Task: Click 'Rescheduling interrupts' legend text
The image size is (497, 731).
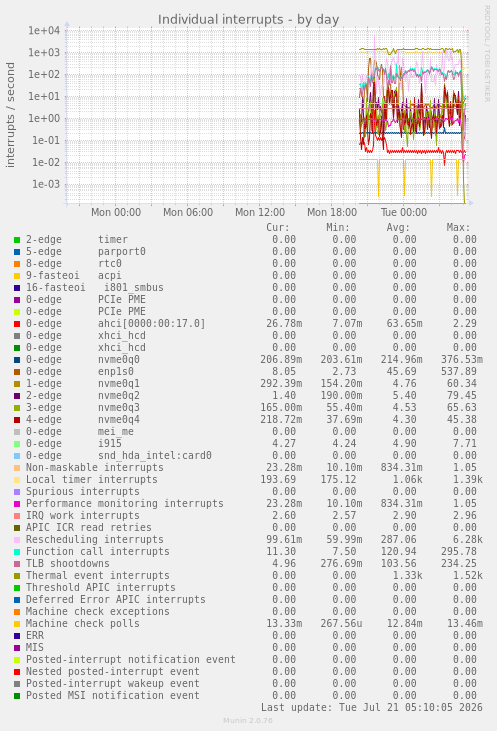Action: click(x=95, y=540)
